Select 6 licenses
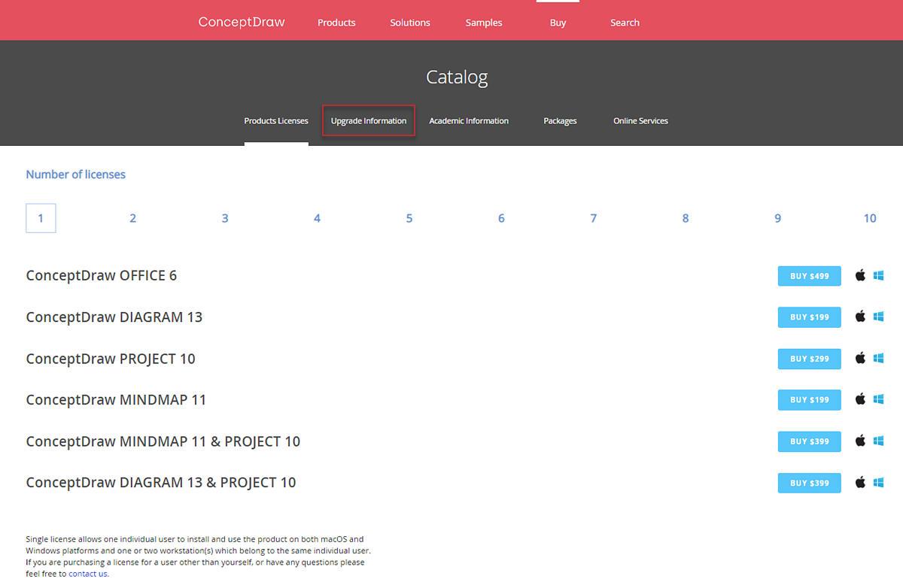Screen dimensions: 903x588 (x=501, y=218)
